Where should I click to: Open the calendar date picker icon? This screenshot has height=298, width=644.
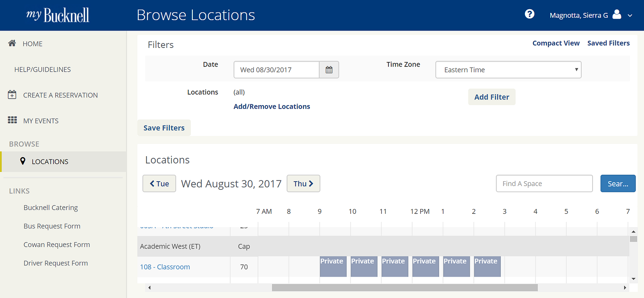[x=329, y=70]
